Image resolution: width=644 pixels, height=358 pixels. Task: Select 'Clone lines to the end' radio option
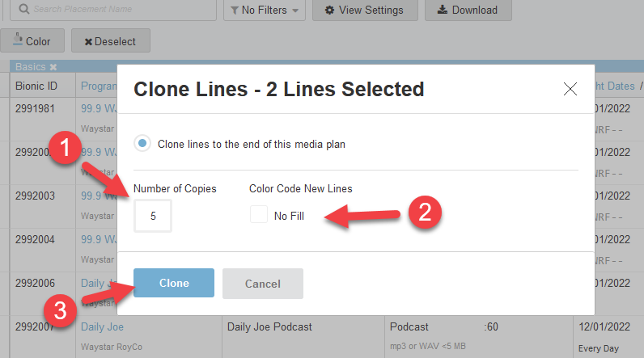pos(143,144)
